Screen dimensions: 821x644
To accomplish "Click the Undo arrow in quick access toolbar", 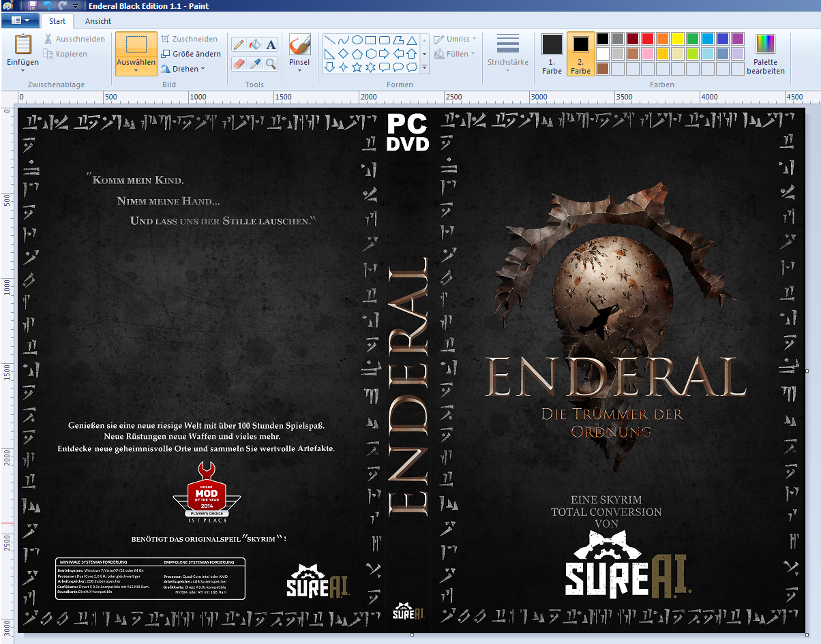I will 47,6.
